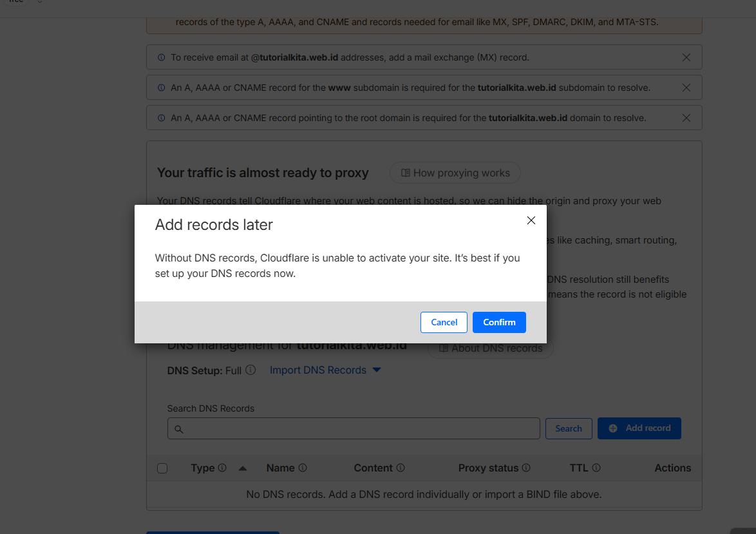The image size is (756, 534).
Task: Click magnifier icon in DNS search field
Action: [x=179, y=429]
